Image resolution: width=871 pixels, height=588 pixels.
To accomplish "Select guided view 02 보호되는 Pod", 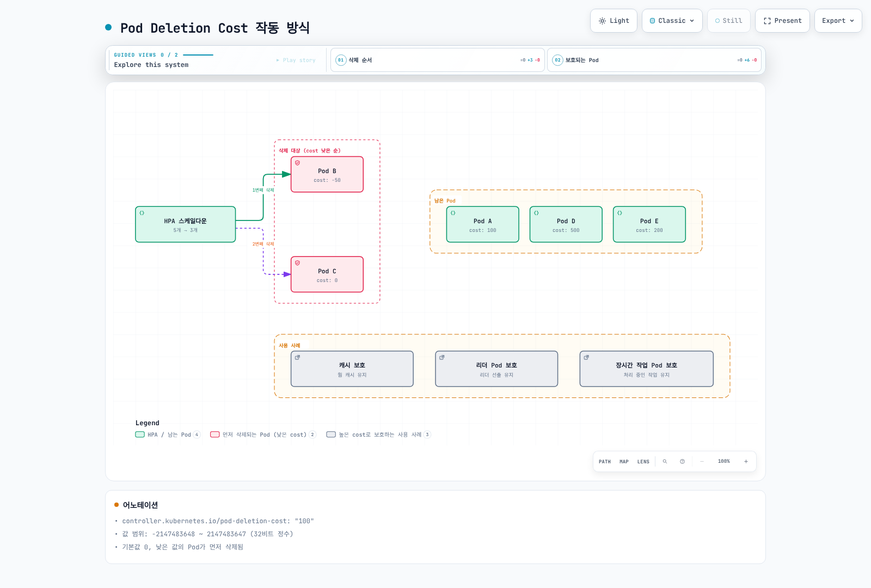I will point(654,60).
